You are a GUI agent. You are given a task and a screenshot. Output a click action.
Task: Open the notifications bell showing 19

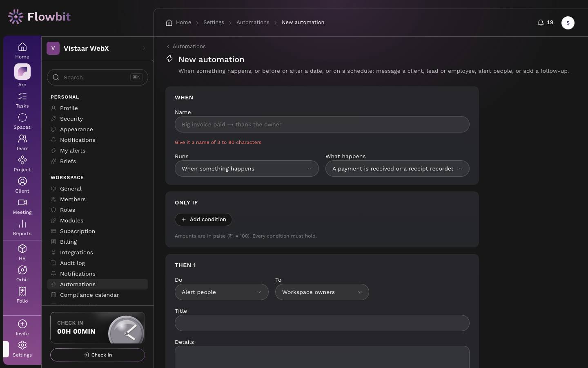545,22
